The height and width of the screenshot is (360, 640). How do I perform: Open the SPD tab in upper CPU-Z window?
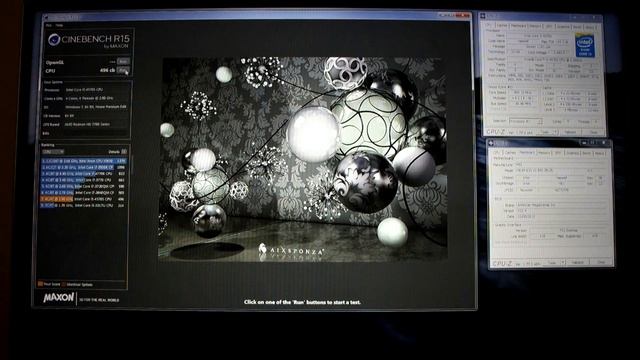(x=549, y=26)
